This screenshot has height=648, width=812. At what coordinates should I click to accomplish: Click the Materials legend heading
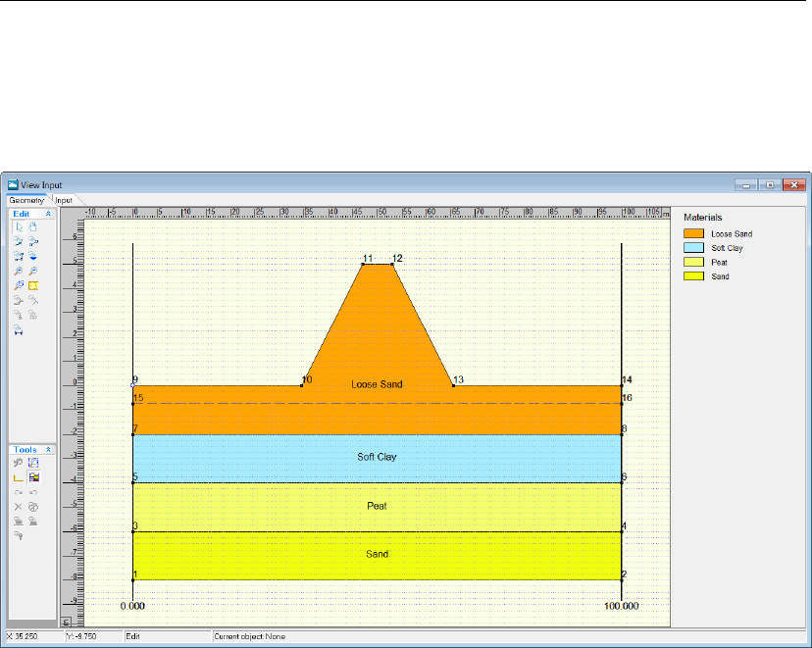(703, 218)
